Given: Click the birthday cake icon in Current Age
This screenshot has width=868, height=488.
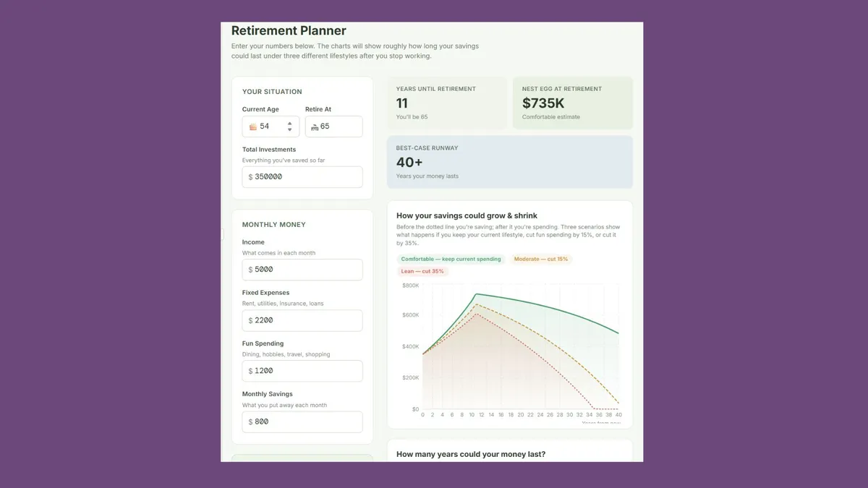Looking at the screenshot, I should pos(253,127).
